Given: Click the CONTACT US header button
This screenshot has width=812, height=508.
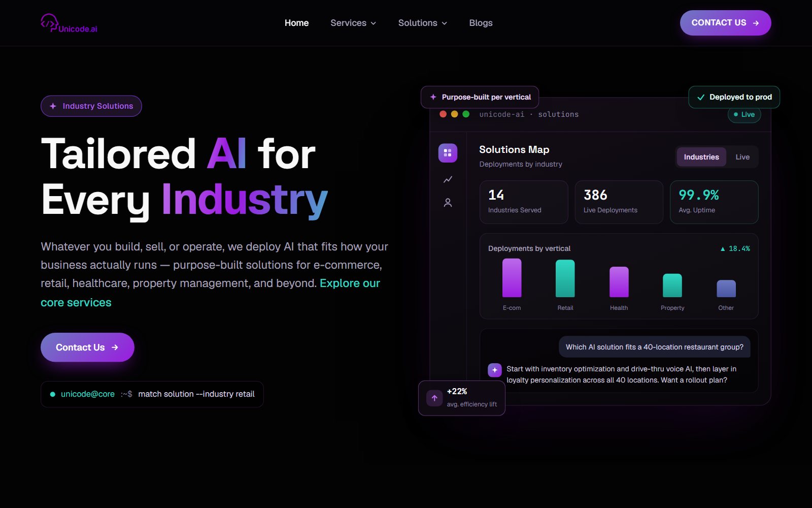Looking at the screenshot, I should 725,23.
